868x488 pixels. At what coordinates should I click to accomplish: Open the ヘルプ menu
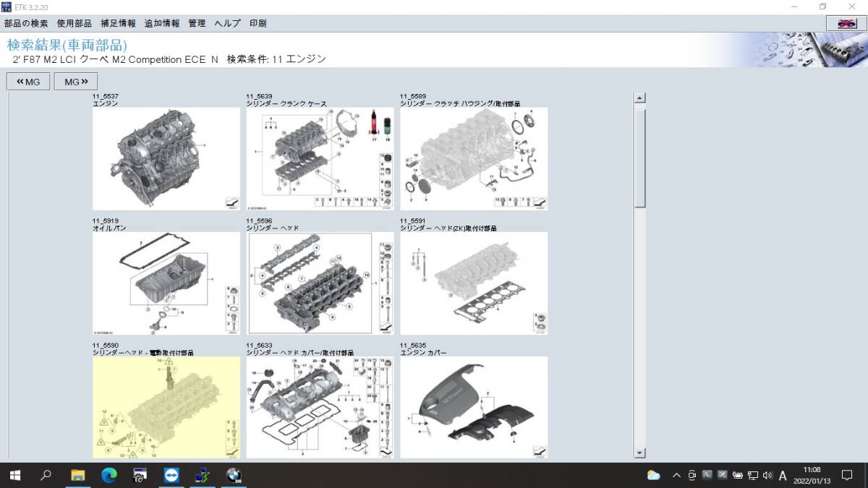(227, 23)
